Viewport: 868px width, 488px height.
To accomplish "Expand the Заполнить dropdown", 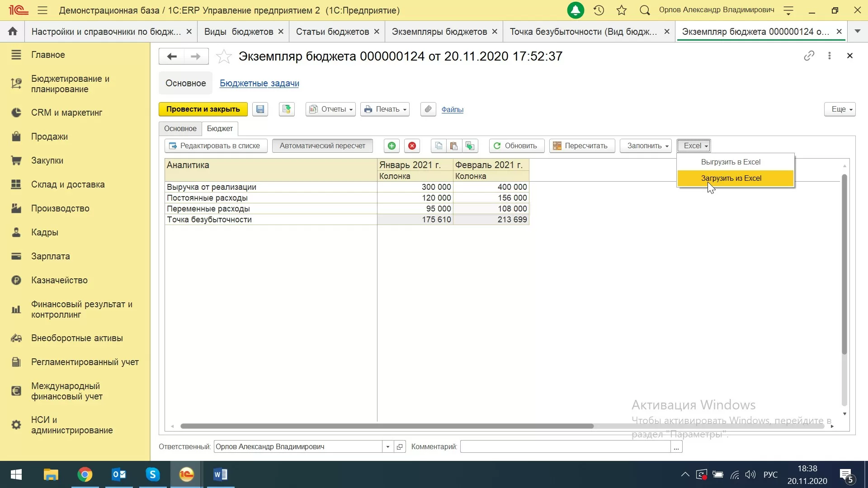I will pyautogui.click(x=645, y=146).
